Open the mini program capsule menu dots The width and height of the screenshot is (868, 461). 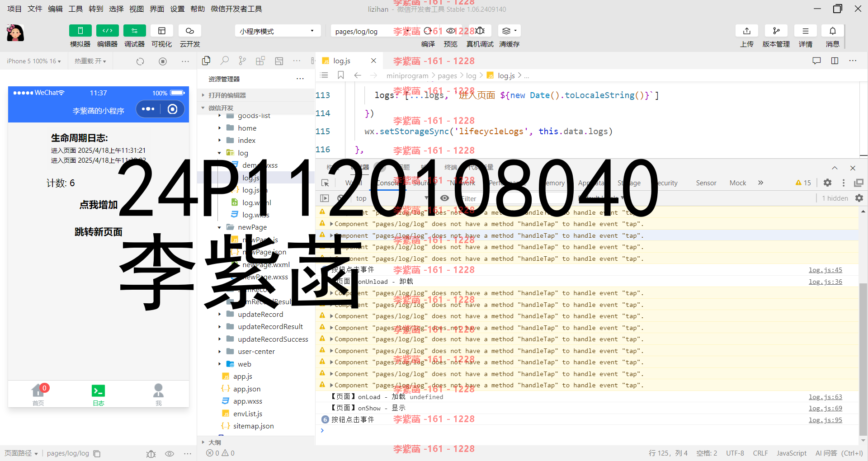click(x=148, y=109)
